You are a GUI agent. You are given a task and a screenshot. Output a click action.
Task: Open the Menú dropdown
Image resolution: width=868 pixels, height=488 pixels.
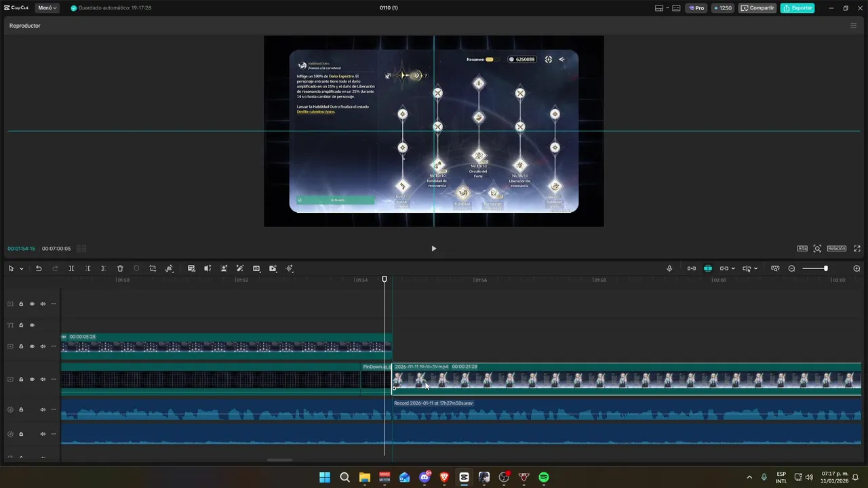(x=47, y=8)
